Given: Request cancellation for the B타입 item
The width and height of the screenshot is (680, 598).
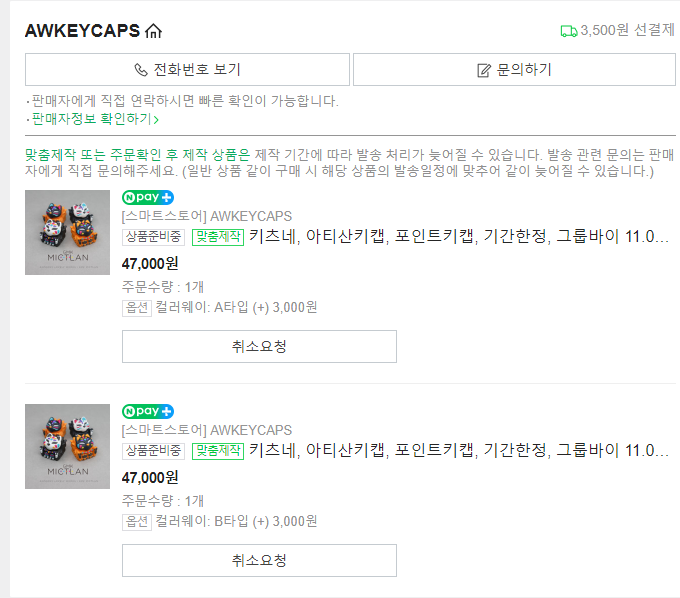Looking at the screenshot, I should click(x=259, y=561).
